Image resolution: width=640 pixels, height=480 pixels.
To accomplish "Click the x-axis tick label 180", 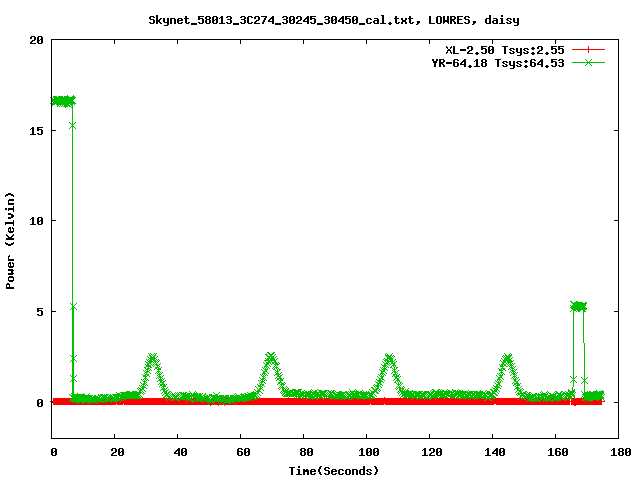I will 621,452.
